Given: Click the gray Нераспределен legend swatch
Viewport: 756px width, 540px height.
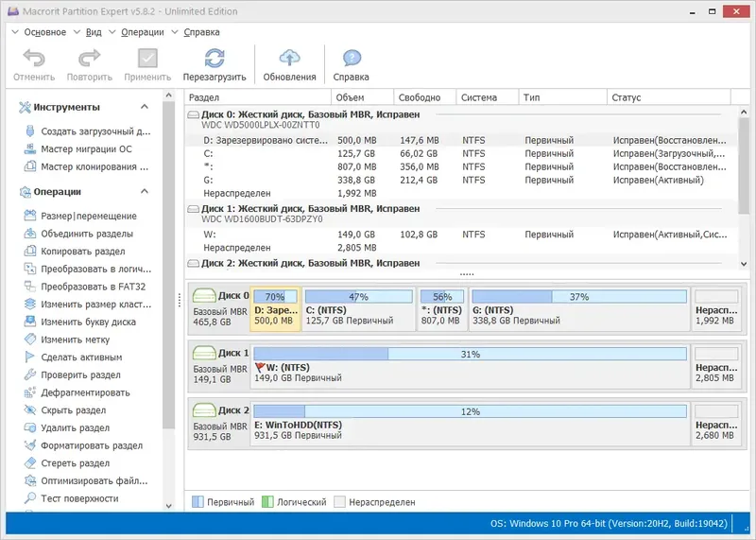Looking at the screenshot, I should 340,502.
